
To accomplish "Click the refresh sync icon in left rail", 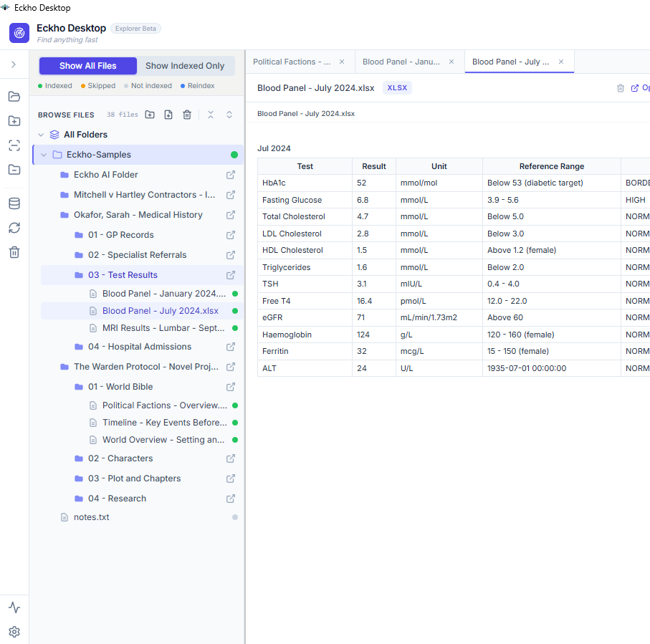I will tap(14, 228).
